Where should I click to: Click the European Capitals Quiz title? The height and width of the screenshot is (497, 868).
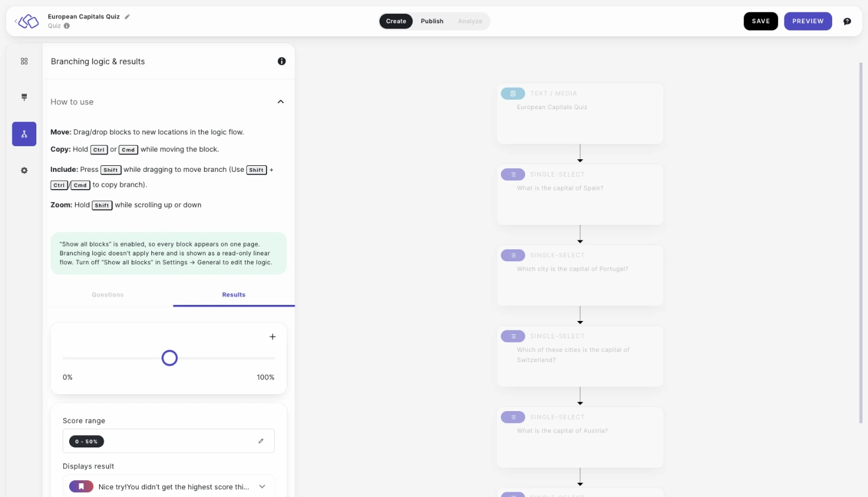[x=84, y=17]
